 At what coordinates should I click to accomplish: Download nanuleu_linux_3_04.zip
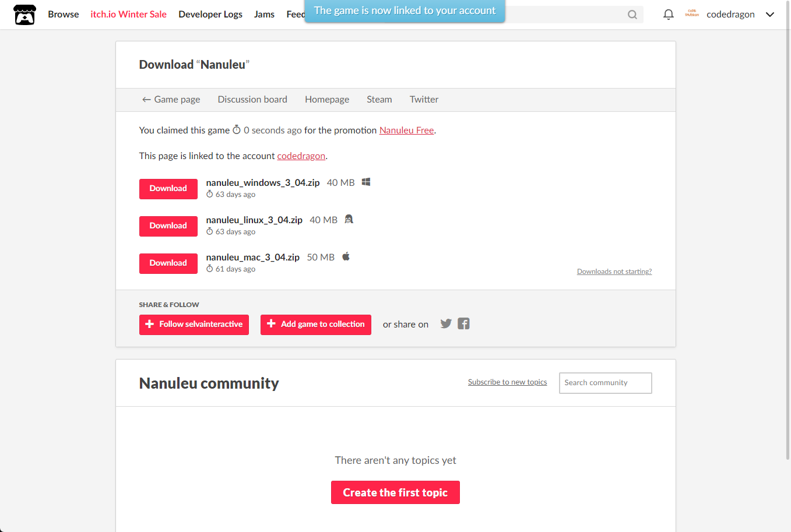168,226
